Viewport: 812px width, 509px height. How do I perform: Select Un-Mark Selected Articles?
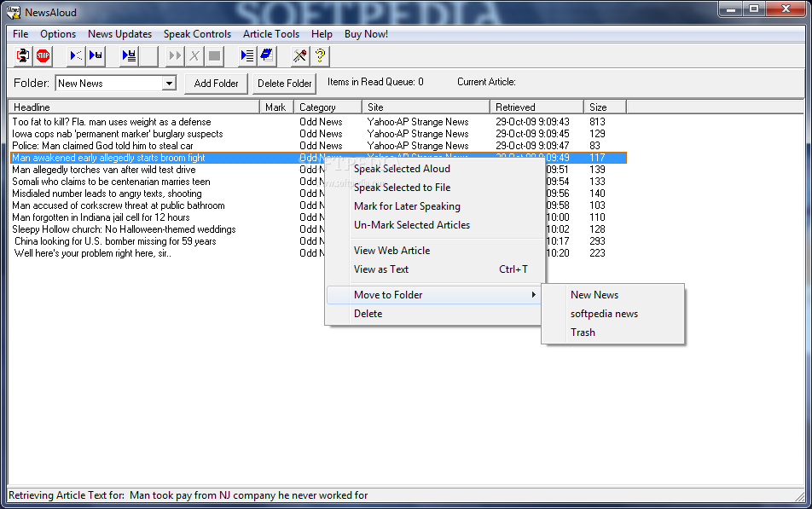[x=412, y=225]
